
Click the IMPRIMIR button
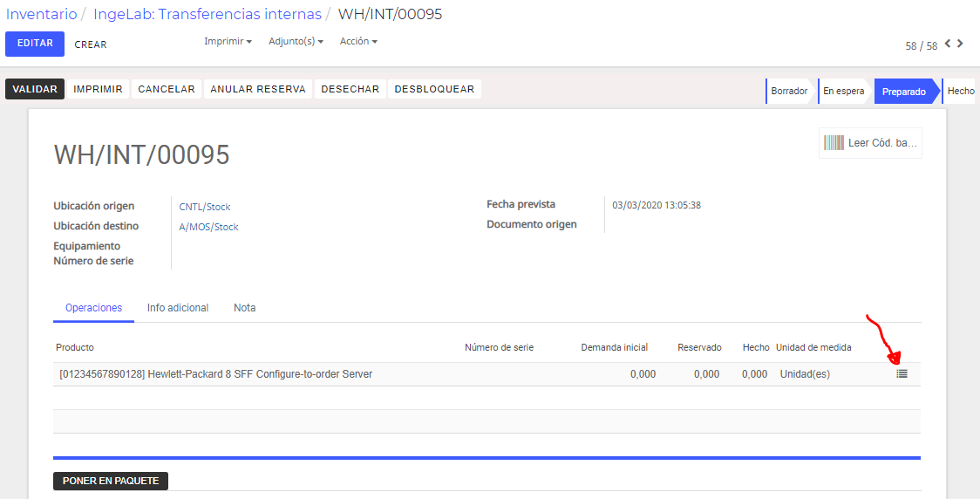click(99, 89)
